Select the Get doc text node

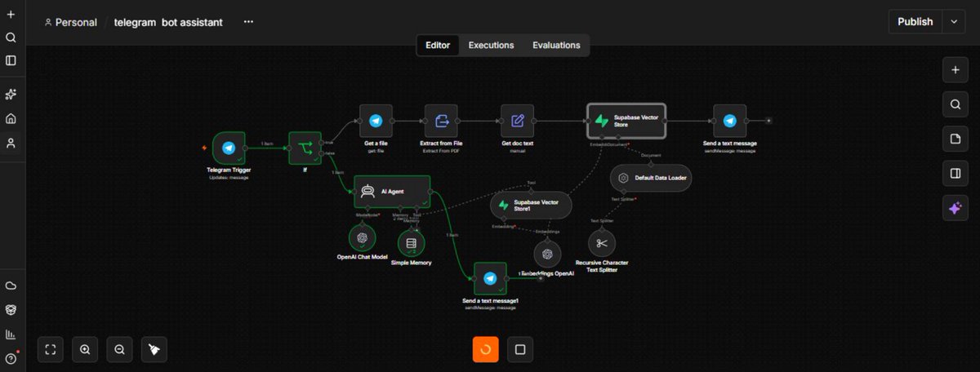[517, 121]
